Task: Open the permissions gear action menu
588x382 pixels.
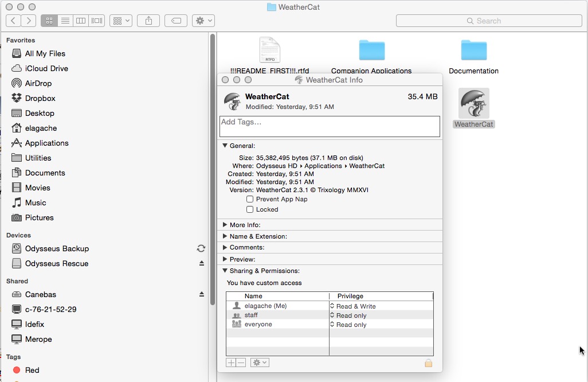Action: click(x=260, y=362)
